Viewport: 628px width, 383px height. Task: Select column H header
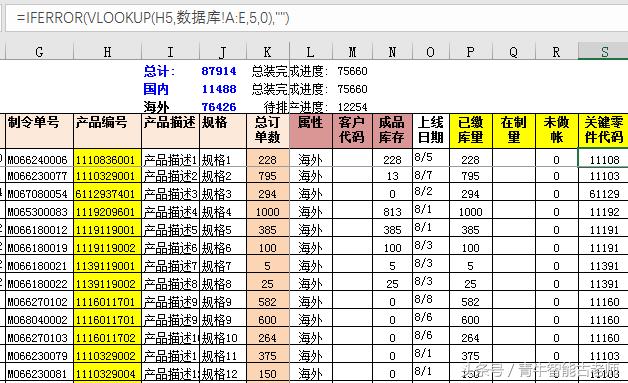point(107,52)
